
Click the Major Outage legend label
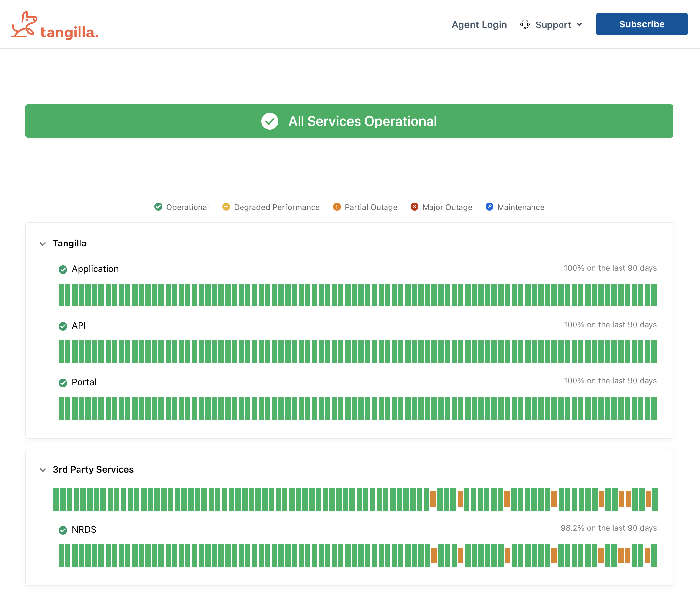click(447, 207)
